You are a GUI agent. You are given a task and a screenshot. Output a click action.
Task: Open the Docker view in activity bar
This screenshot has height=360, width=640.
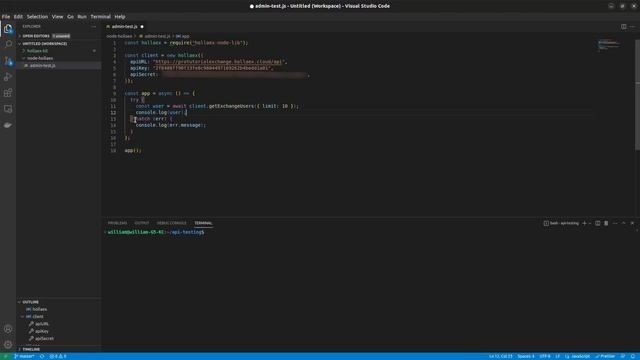click(x=8, y=125)
